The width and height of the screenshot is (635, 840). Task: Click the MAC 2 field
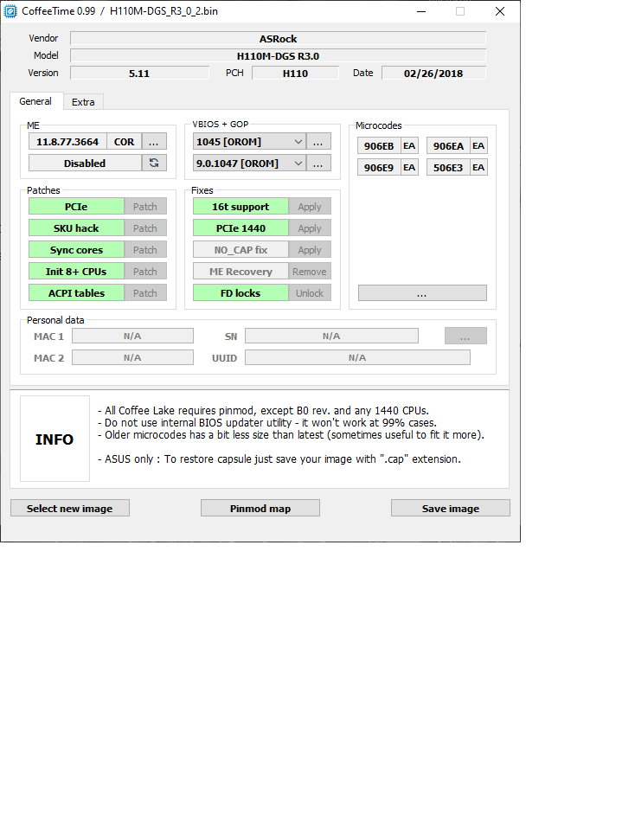pyautogui.click(x=132, y=357)
